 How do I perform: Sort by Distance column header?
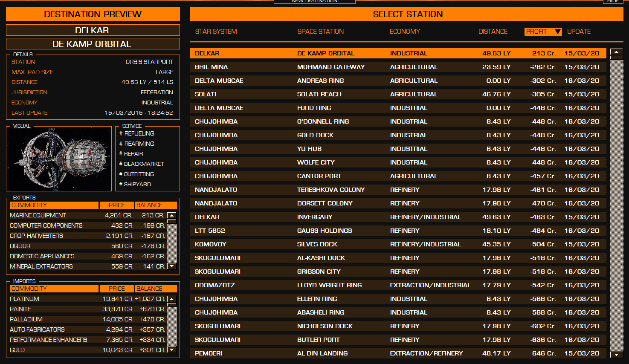tap(493, 32)
